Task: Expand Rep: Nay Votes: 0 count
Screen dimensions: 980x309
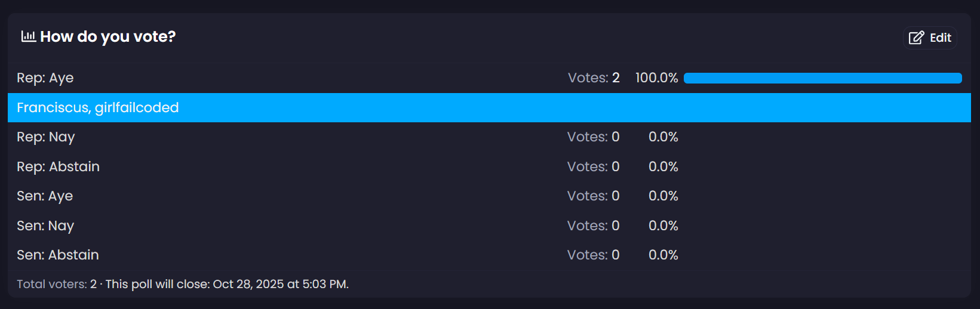Action: (x=593, y=137)
